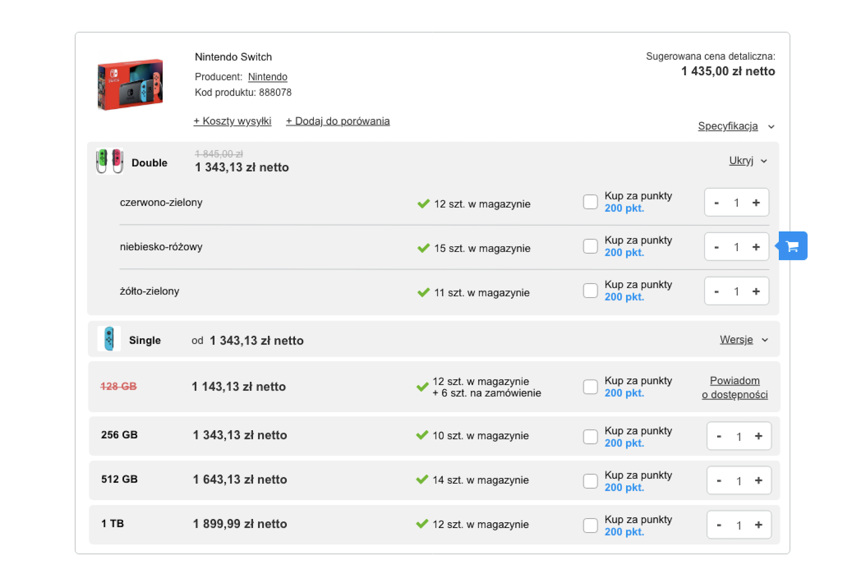868x588 pixels.
Task: Click quantity field for 512 GB row
Action: (x=738, y=481)
